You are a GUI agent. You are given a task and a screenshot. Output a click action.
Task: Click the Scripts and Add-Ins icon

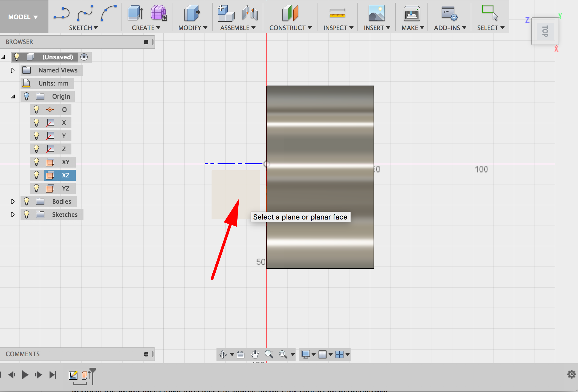(449, 13)
